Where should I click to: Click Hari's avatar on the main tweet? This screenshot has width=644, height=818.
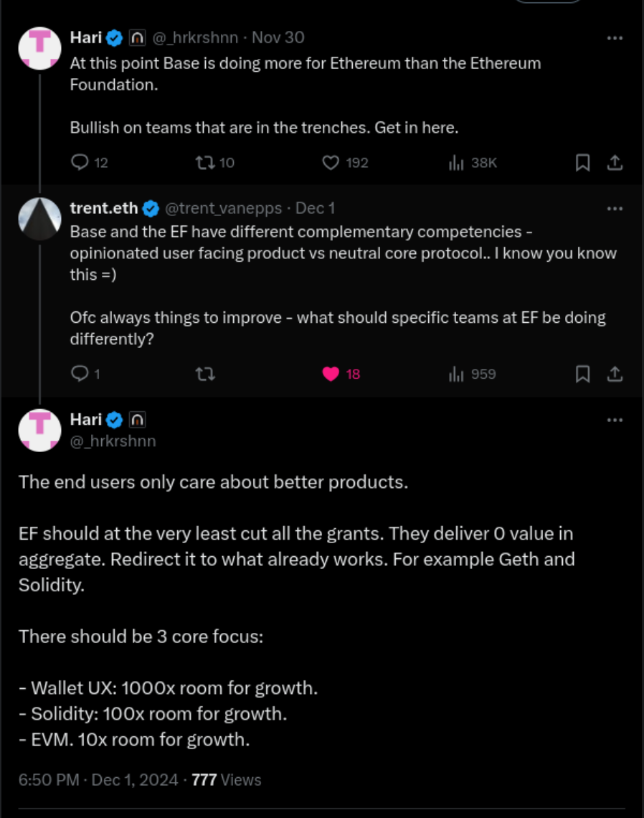39,430
